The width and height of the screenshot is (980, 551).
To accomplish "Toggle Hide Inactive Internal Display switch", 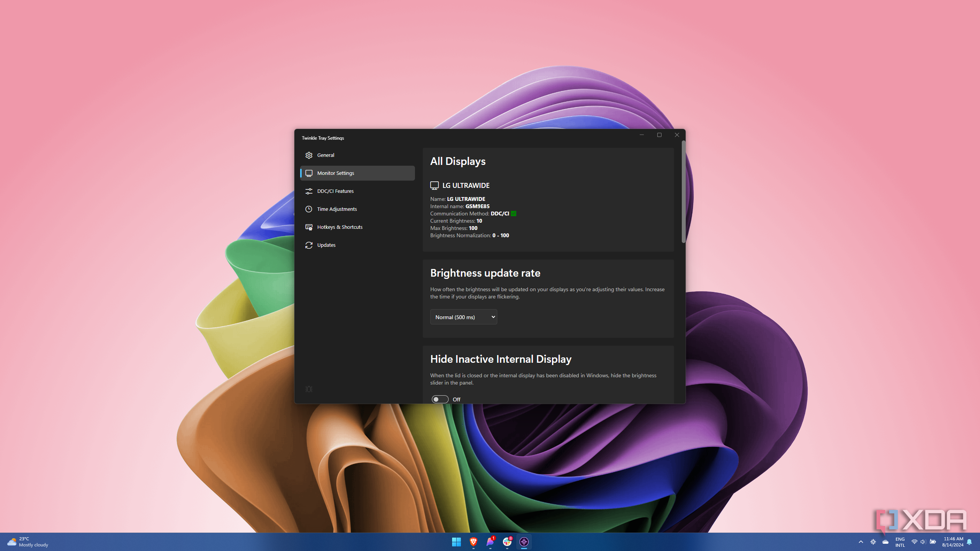I will (x=439, y=399).
